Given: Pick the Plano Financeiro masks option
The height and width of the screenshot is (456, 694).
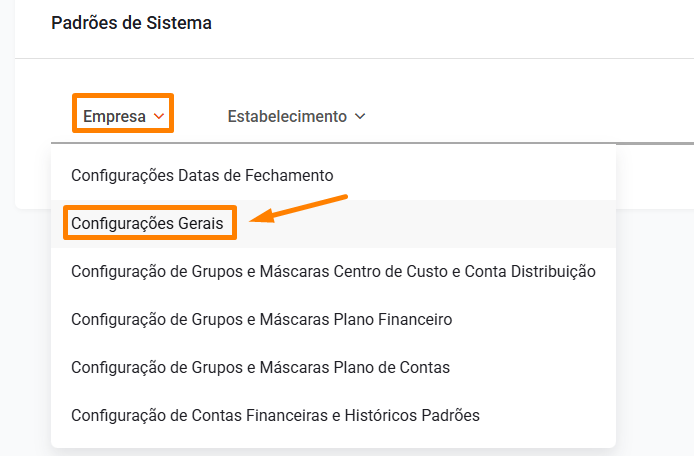Looking at the screenshot, I should tap(262, 319).
